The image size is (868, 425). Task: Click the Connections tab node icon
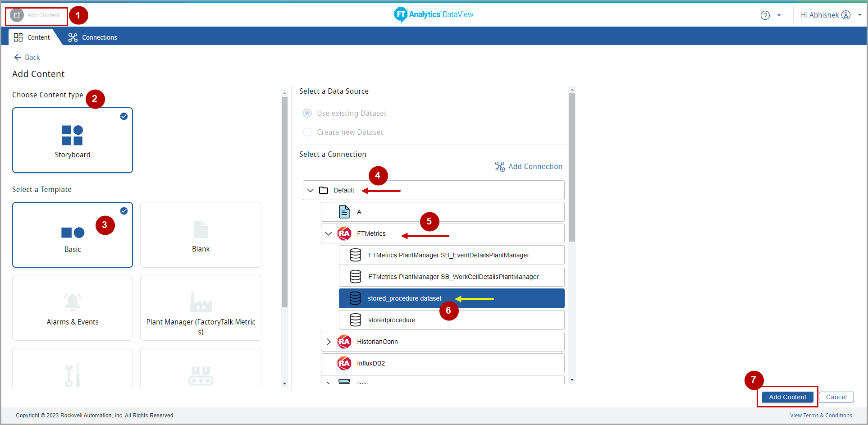point(73,37)
